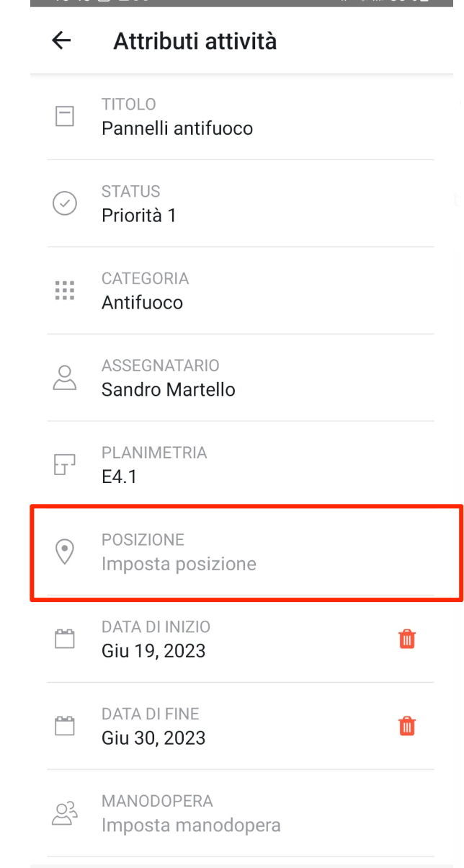Viewport: 464px width, 868px height.
Task: Tap the category grid icon
Action: point(65,291)
